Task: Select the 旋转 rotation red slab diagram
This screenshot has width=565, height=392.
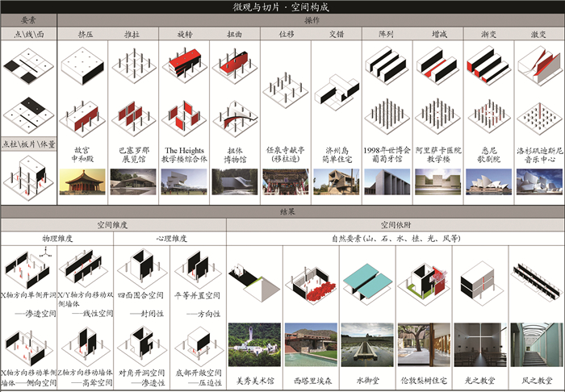Action: click(x=185, y=64)
